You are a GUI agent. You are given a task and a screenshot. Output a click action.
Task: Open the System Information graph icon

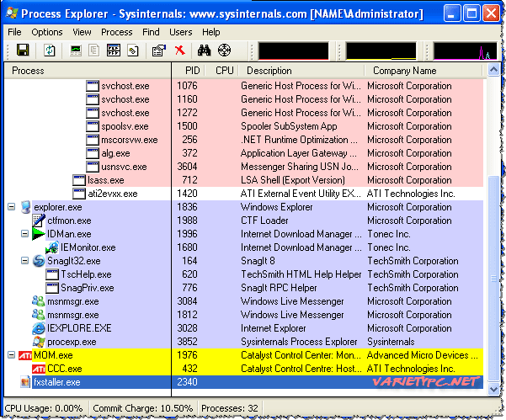tap(76, 51)
